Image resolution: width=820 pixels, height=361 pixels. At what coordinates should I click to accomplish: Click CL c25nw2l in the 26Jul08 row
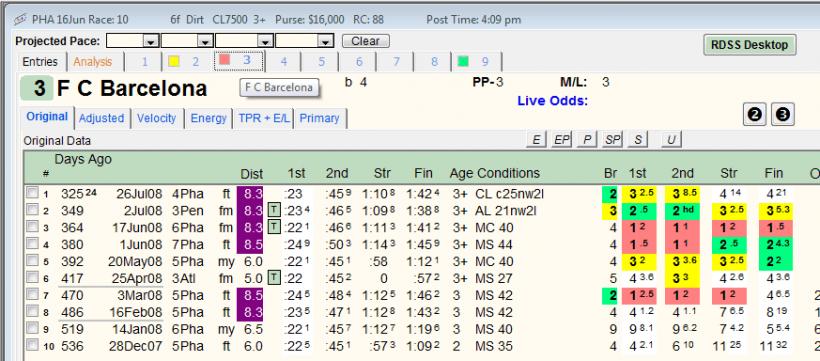tap(509, 194)
